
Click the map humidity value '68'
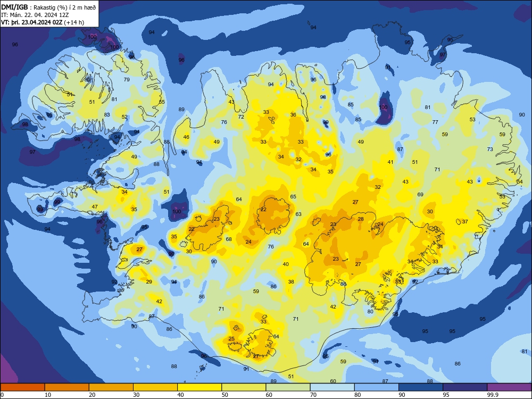click(x=229, y=239)
